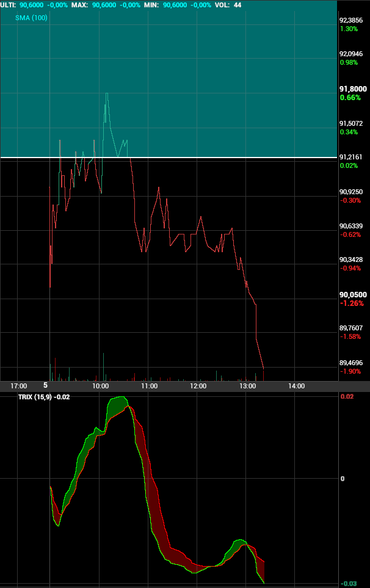Click price level 90,6339 on axis
This screenshot has height=588, width=370.
coord(351,226)
